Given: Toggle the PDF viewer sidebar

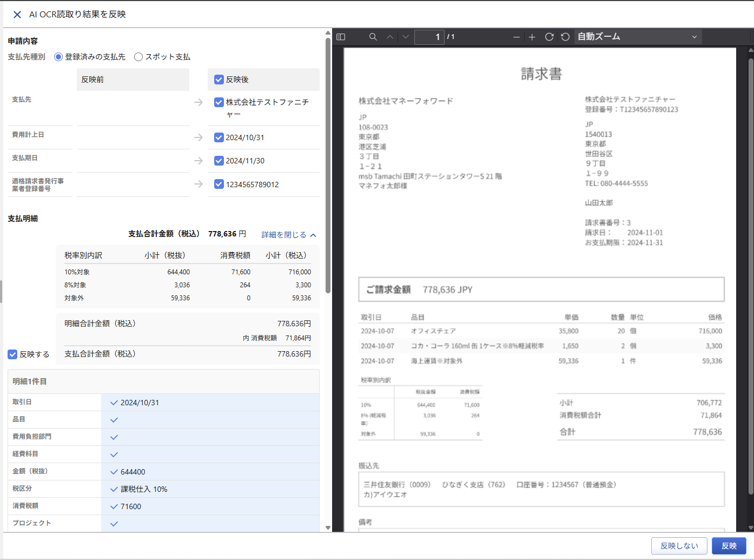Looking at the screenshot, I should [341, 37].
